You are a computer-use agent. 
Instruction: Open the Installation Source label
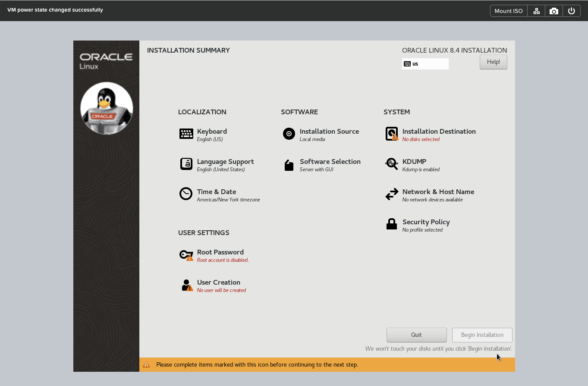coord(329,132)
